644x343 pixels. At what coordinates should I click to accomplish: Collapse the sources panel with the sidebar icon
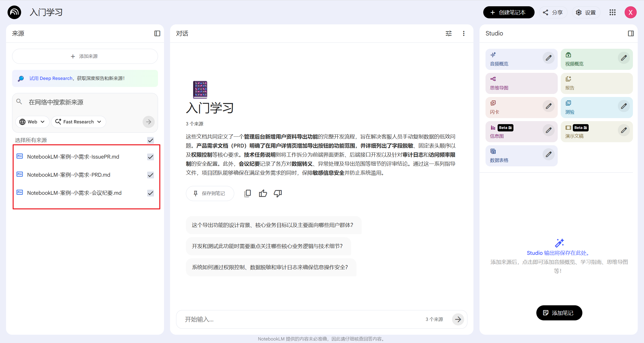point(157,33)
